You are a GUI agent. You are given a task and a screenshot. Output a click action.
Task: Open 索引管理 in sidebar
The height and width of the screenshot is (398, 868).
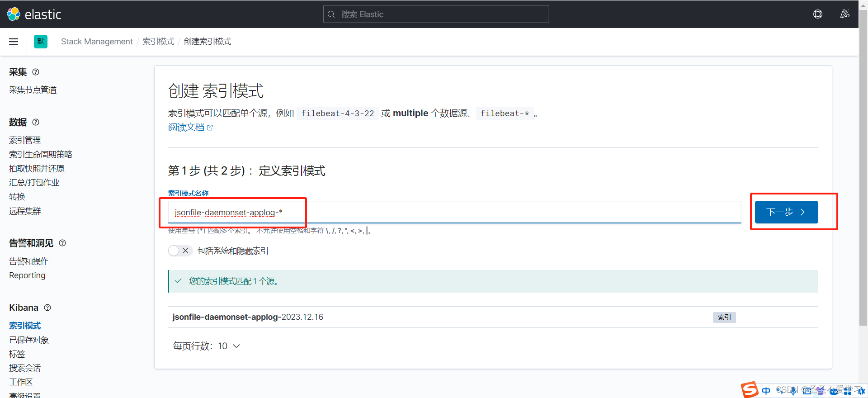[x=25, y=140]
